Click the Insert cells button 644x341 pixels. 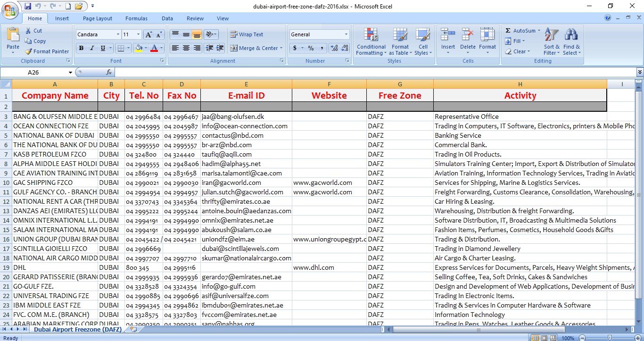tap(448, 42)
